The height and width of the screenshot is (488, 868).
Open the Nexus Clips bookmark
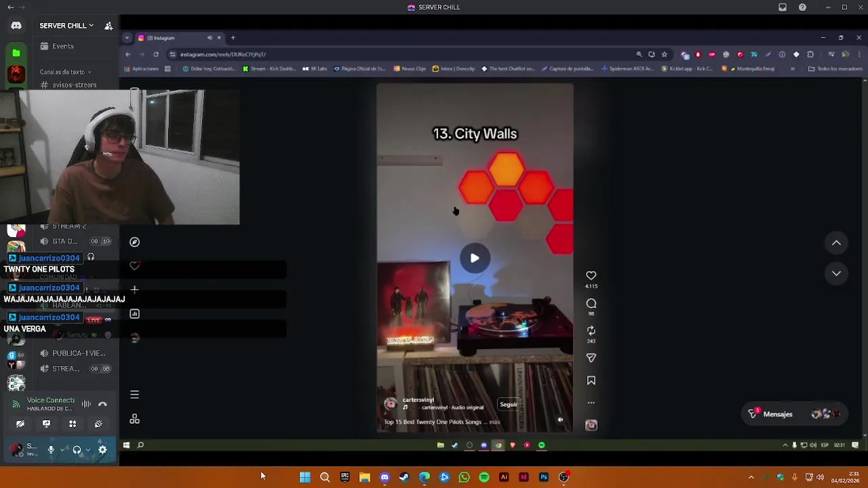[410, 68]
